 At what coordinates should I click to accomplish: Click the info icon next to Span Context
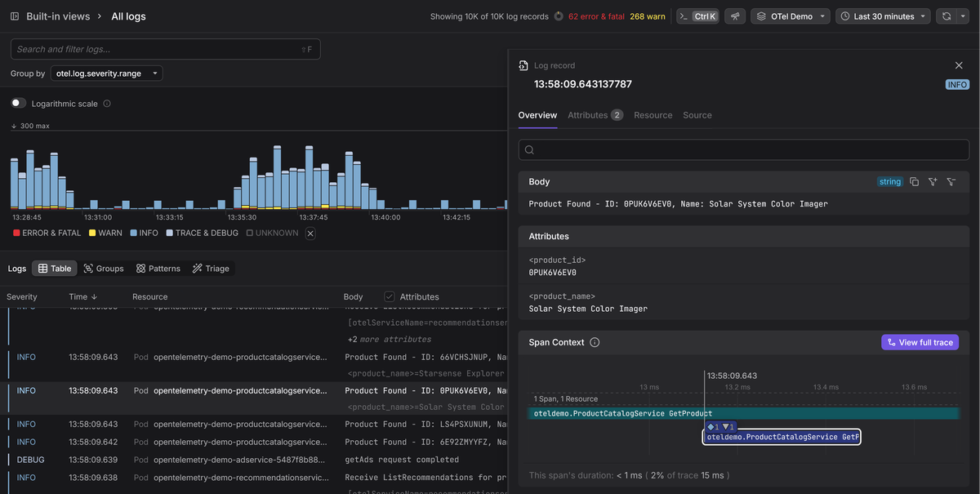coord(595,343)
